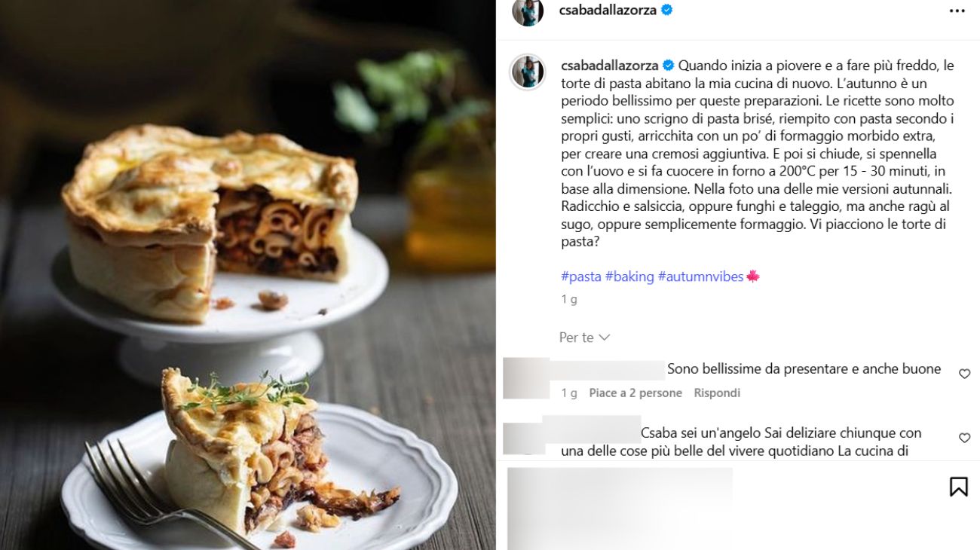Click the pasta pie photo
Screen dimensions: 980x550
coord(248,275)
